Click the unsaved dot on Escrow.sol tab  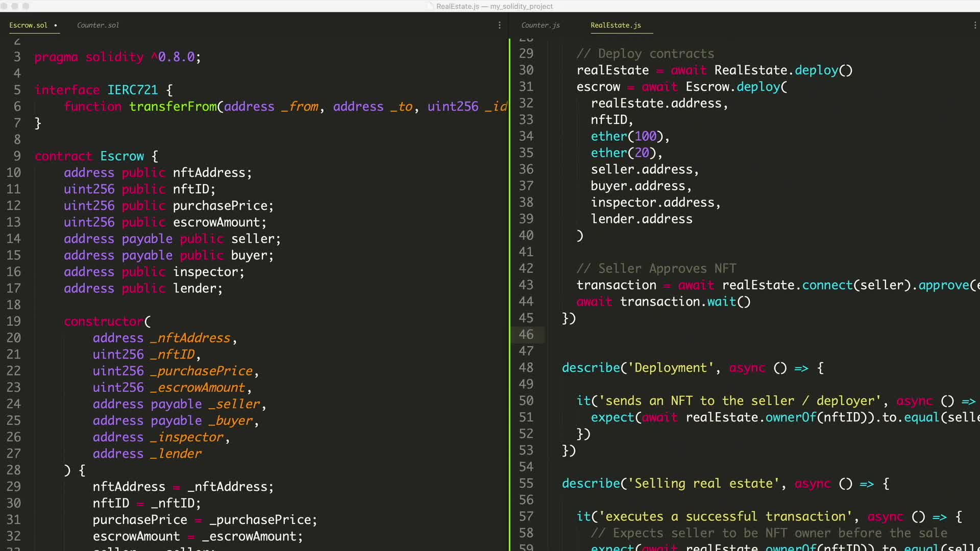click(55, 25)
